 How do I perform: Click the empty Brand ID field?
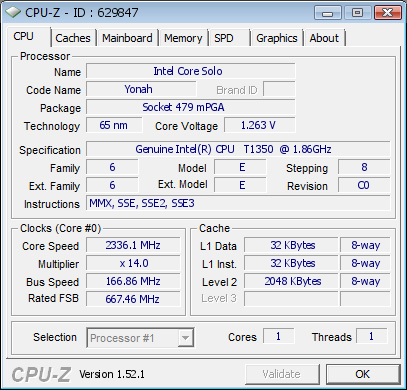coord(279,89)
